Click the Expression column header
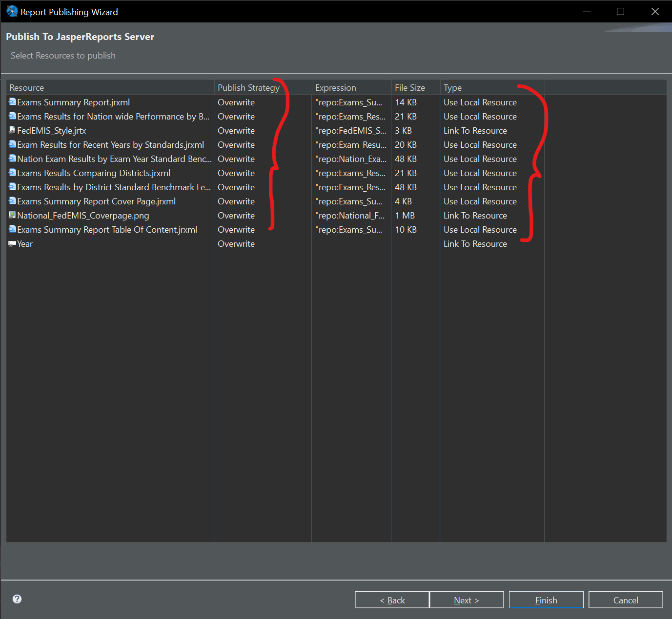The width and height of the screenshot is (672, 619). click(336, 88)
